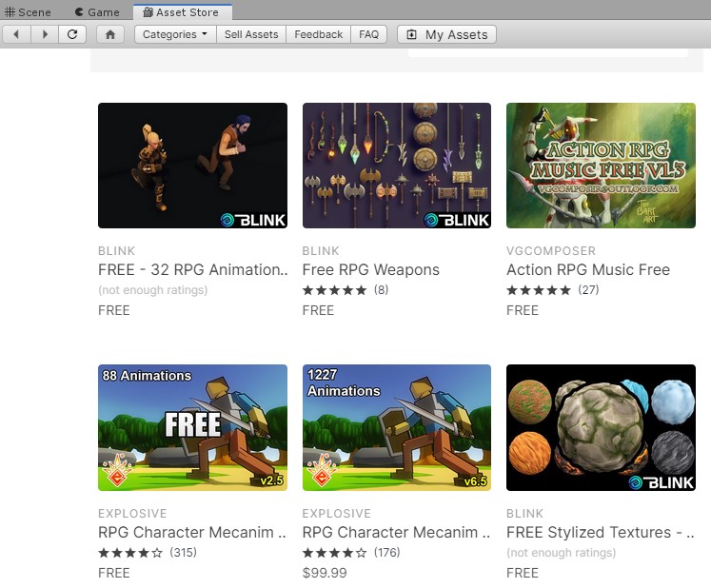This screenshot has height=588, width=711.
Task: Open the Action RPG Music Free thumbnail
Action: point(601,166)
